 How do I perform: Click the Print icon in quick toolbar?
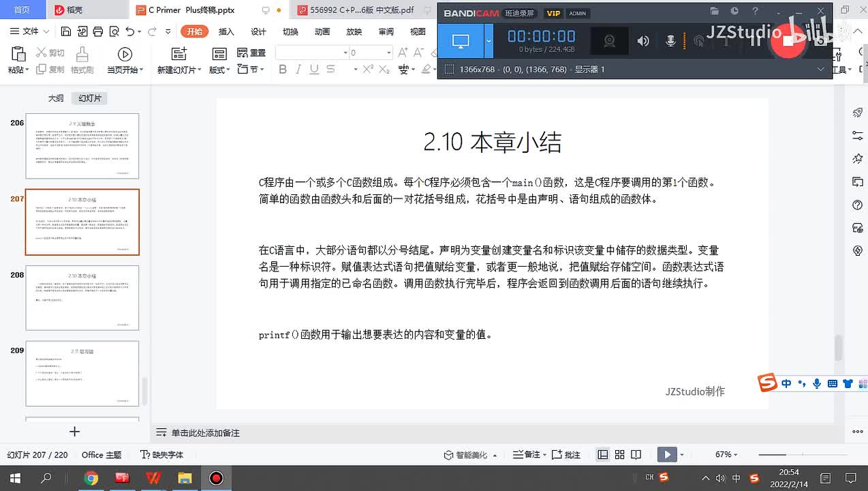pyautogui.click(x=97, y=31)
